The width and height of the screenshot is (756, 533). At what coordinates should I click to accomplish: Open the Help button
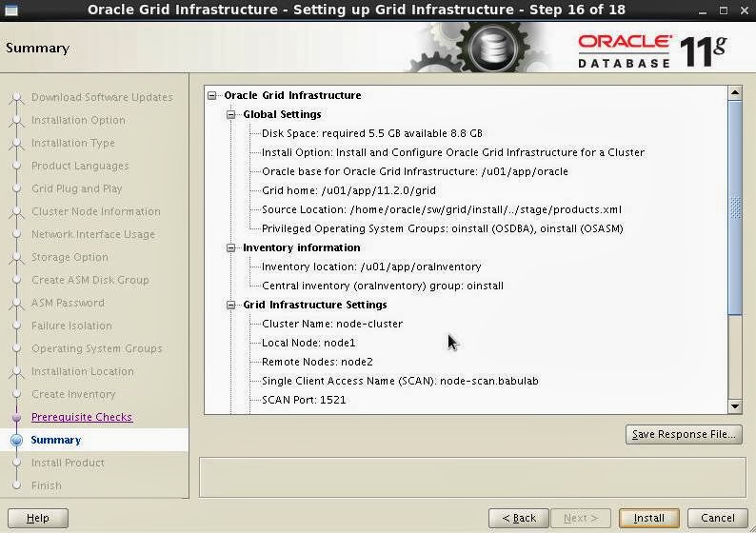point(38,518)
